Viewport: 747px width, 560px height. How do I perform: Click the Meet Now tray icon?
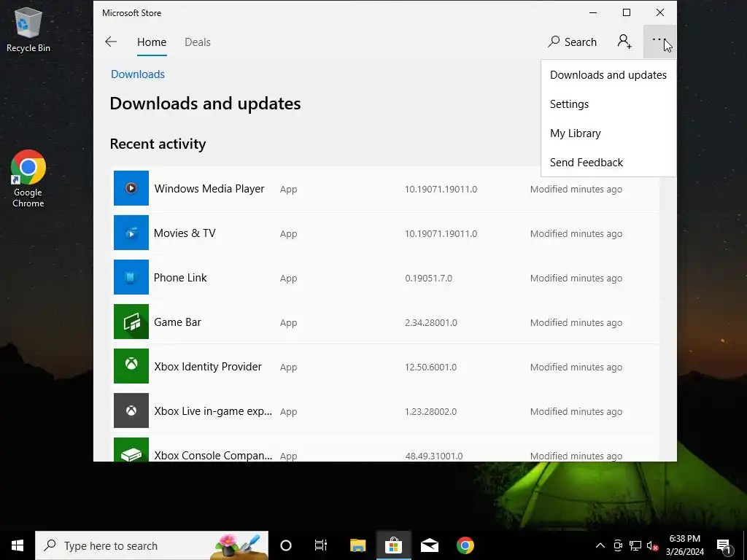618,545
